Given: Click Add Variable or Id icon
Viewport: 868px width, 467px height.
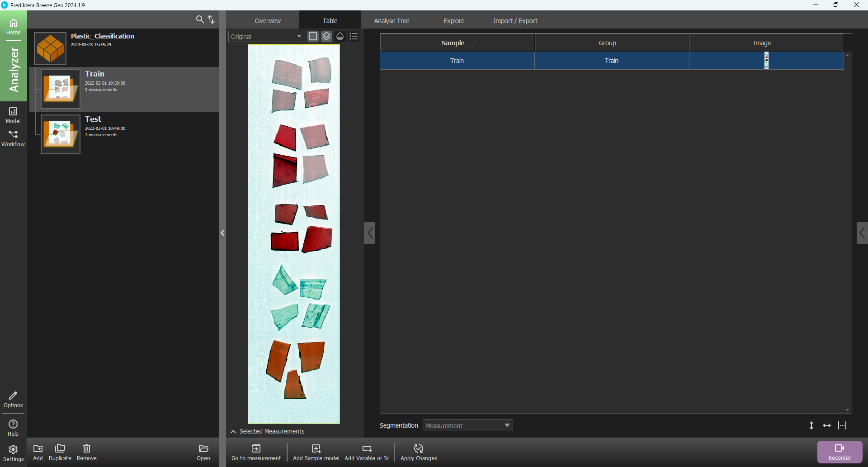Looking at the screenshot, I should (x=367, y=448).
